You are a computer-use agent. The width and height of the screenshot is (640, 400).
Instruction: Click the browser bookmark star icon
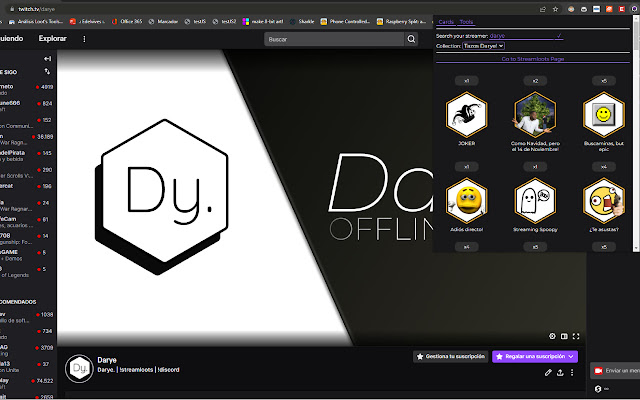[555, 9]
